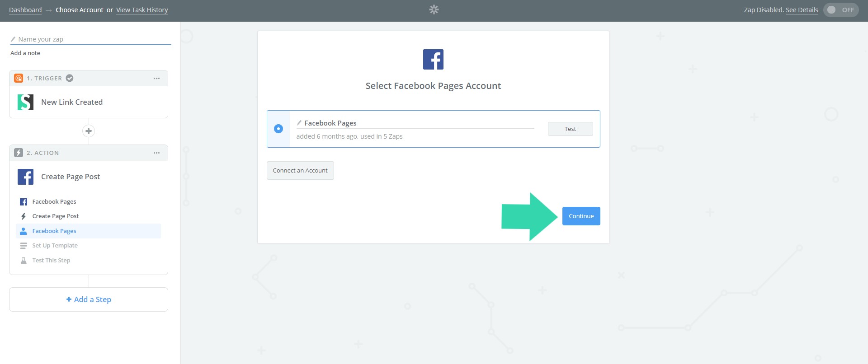The image size is (868, 364).
Task: Click the plus icon between trigger and action
Action: pos(89,131)
